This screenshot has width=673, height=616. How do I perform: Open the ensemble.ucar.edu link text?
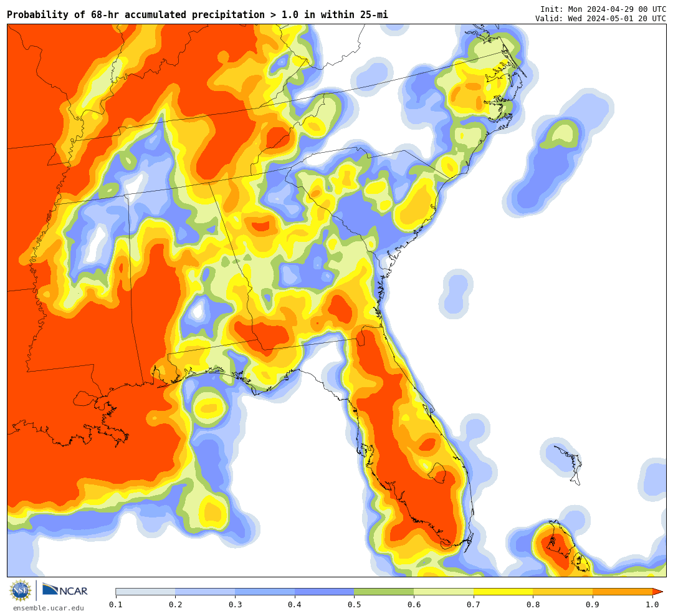pyautogui.click(x=49, y=608)
